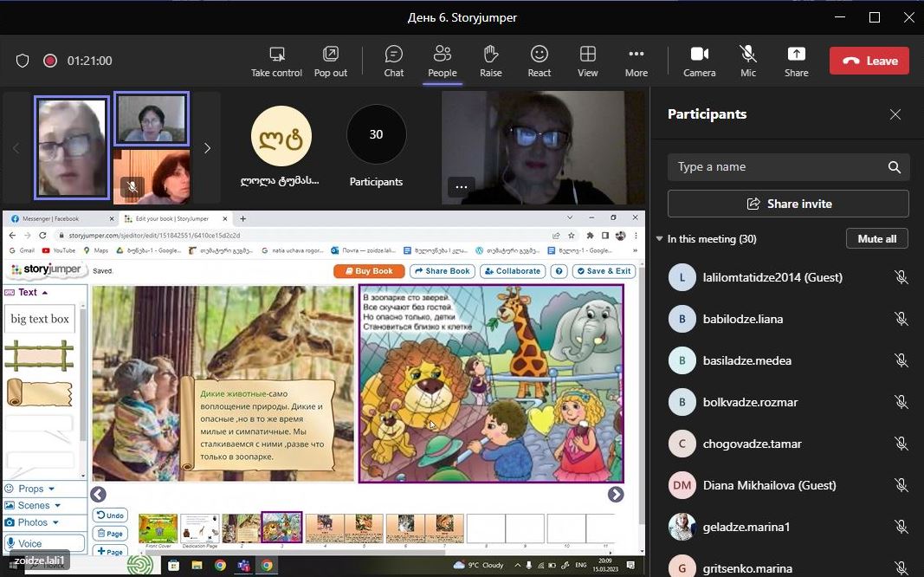This screenshot has height=577, width=924.
Task: Click Save & Exit
Action: 604,271
